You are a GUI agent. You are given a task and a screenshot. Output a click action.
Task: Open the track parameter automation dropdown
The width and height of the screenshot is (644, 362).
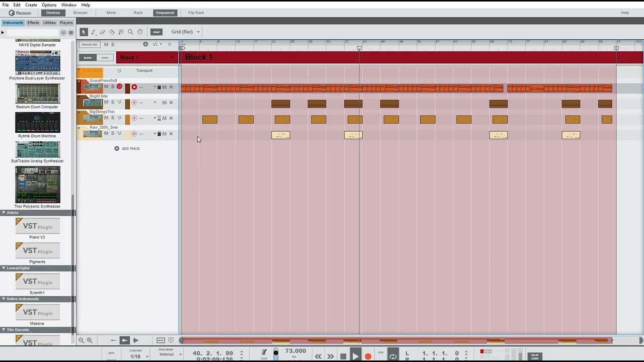pyautogui.click(x=157, y=44)
